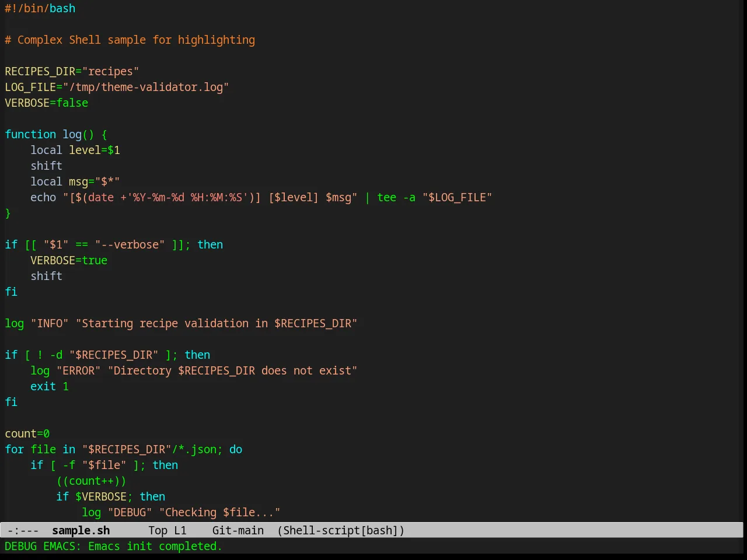Click the 'exit 1' line

[x=50, y=386]
